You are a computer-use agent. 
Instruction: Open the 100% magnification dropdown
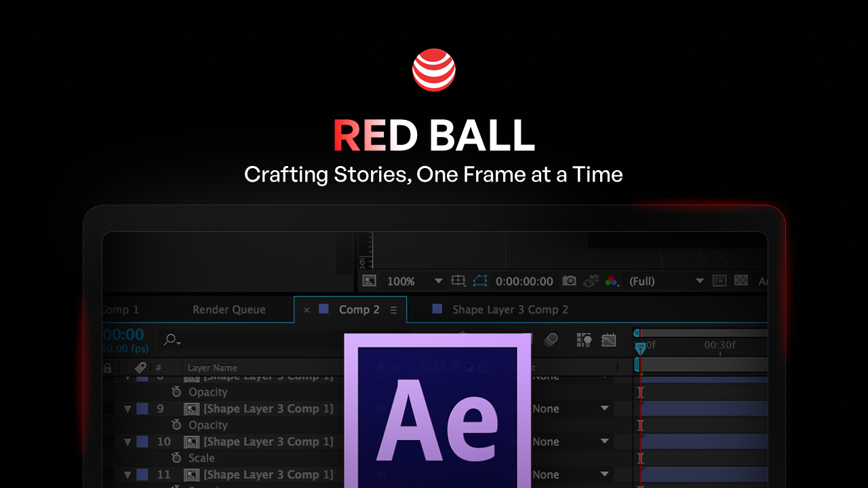tap(414, 281)
